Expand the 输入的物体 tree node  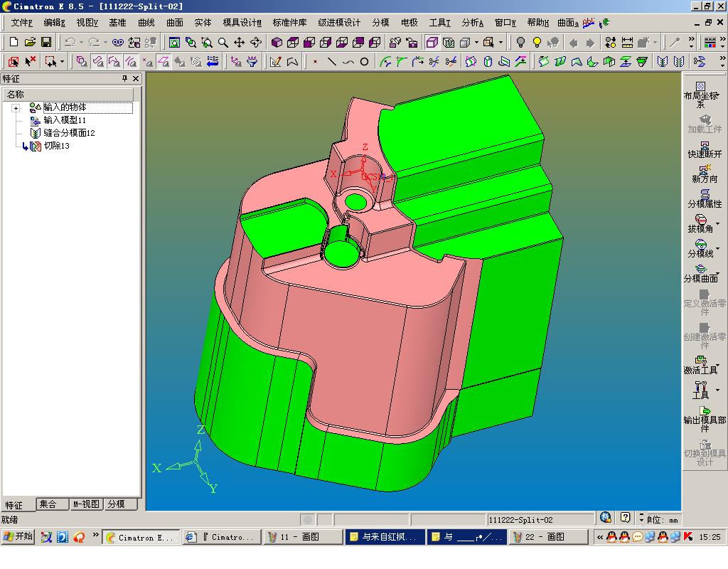point(16,108)
